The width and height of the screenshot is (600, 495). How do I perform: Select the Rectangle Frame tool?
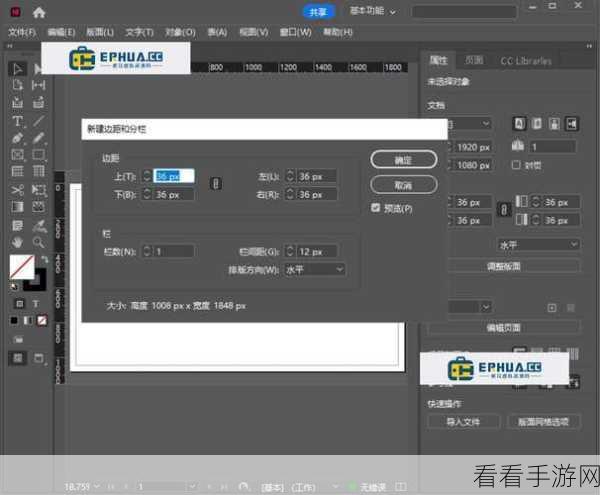(17, 155)
